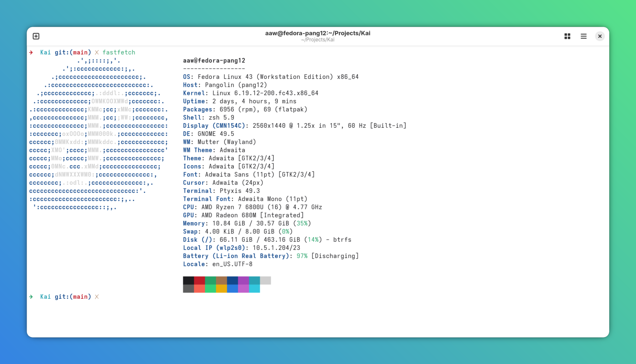636x364 pixels.
Task: Click the red prompt arrow icon
Action: coord(31,52)
